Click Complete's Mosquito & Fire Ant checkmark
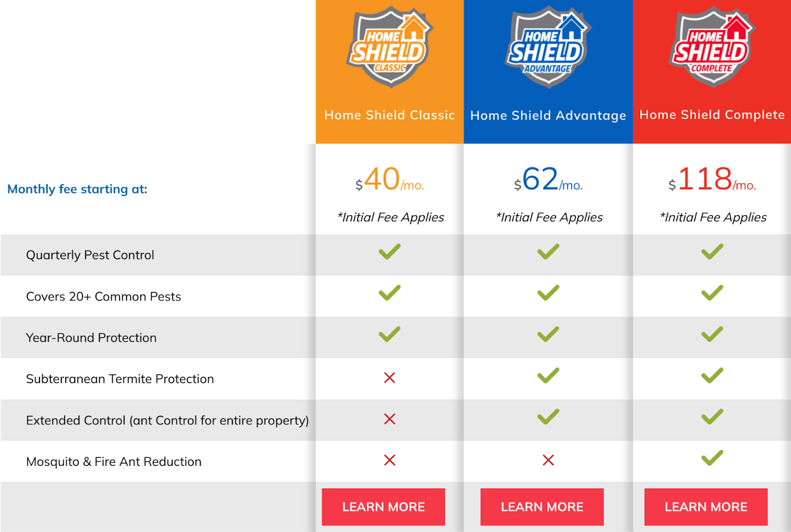 point(712,458)
